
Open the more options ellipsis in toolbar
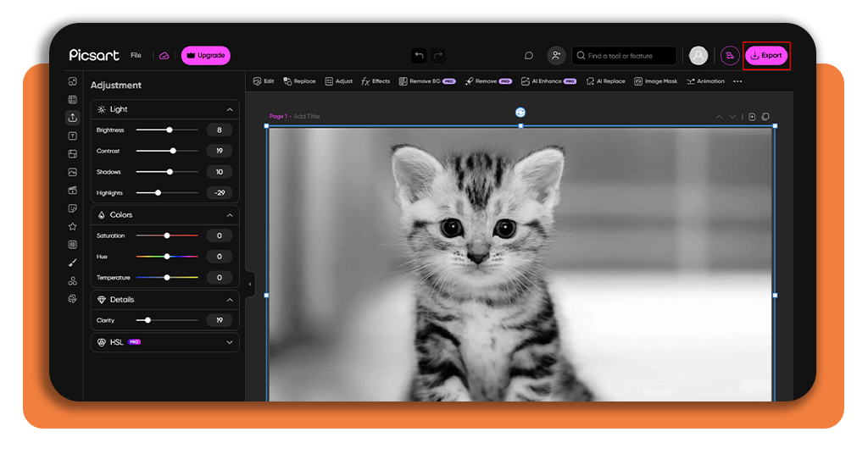[x=737, y=81]
